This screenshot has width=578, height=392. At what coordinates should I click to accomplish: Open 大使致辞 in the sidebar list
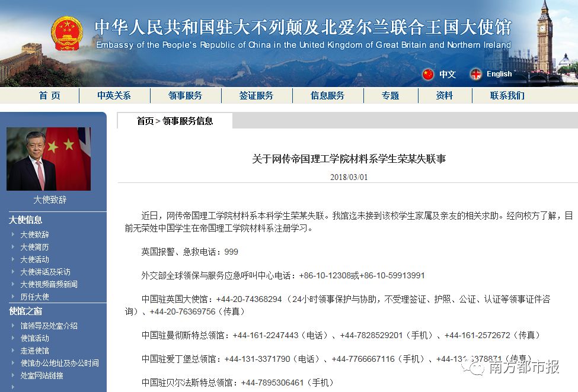34,234
